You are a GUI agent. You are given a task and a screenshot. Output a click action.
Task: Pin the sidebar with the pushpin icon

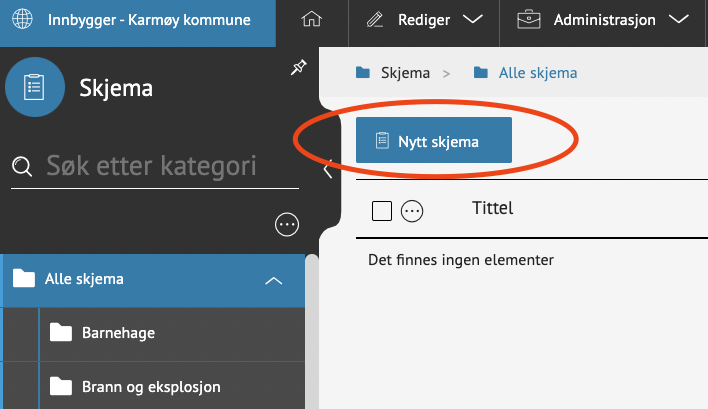tap(298, 67)
